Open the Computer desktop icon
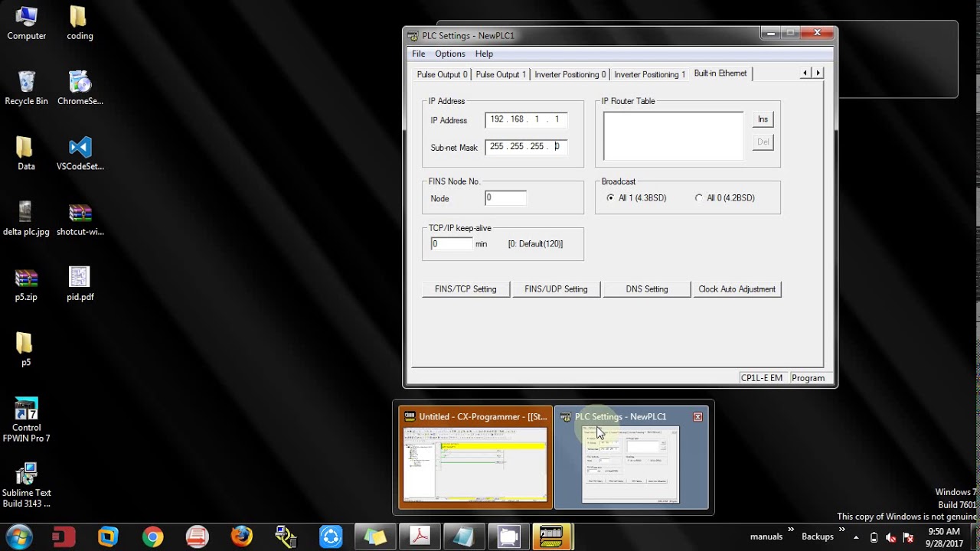980x551 pixels. pos(26,23)
